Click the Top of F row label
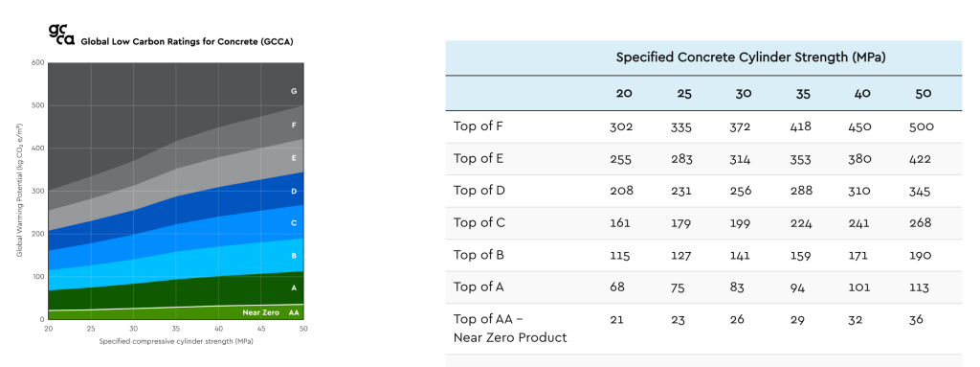 point(479,126)
